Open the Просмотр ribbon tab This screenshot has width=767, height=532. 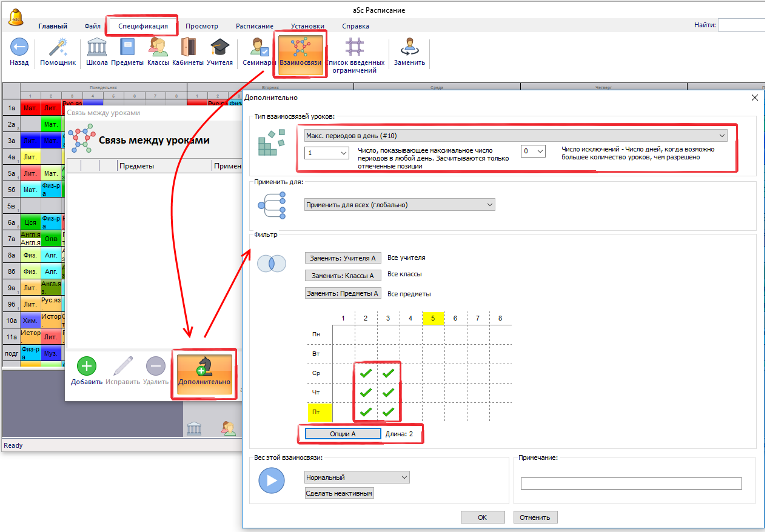tap(202, 26)
